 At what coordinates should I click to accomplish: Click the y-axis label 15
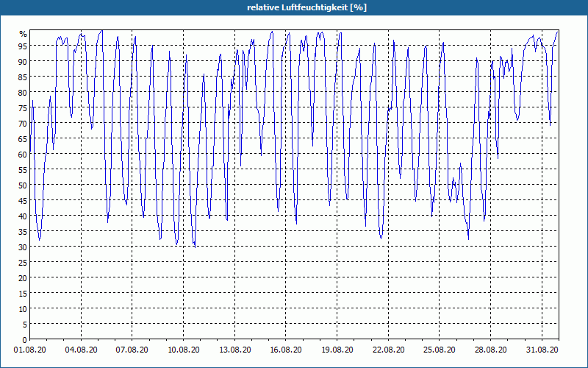click(x=23, y=293)
